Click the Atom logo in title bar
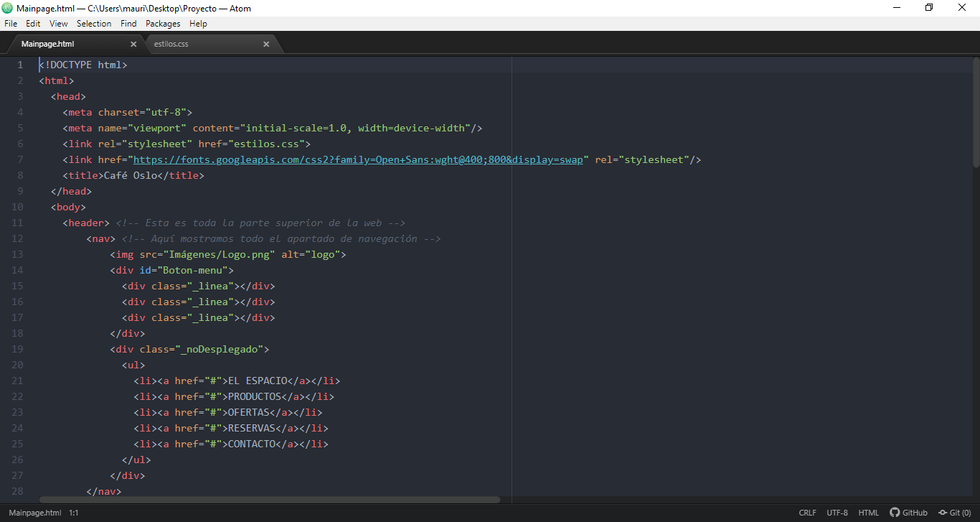The image size is (980, 522). coord(8,8)
